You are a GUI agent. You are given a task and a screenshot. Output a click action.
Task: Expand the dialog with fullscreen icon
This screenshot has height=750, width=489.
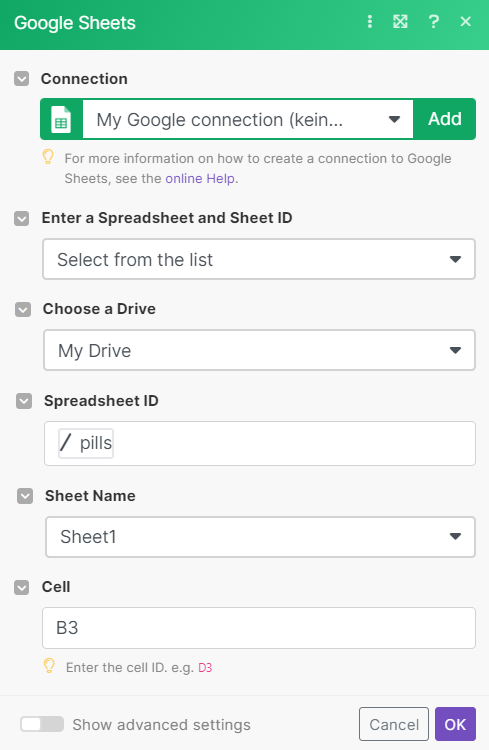point(400,22)
